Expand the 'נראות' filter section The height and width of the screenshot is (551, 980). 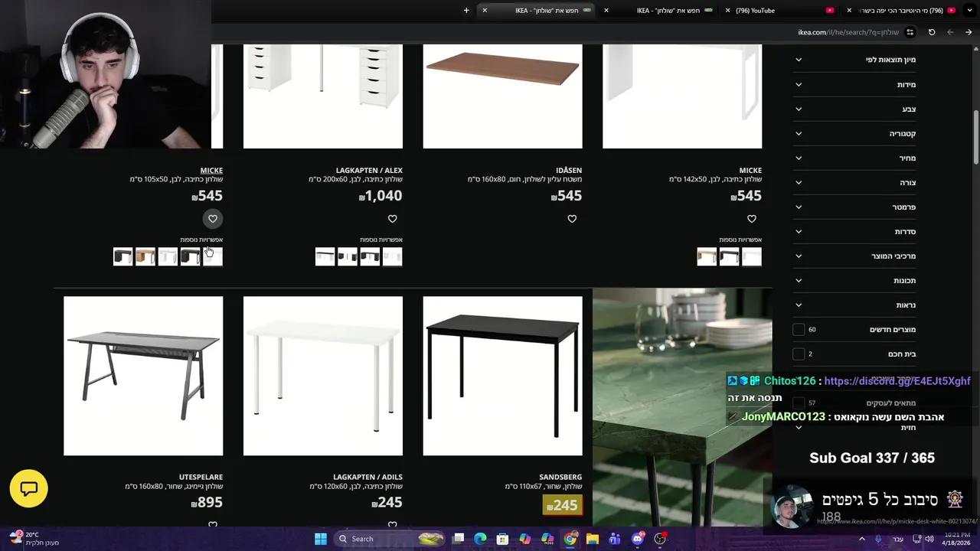[854, 305]
